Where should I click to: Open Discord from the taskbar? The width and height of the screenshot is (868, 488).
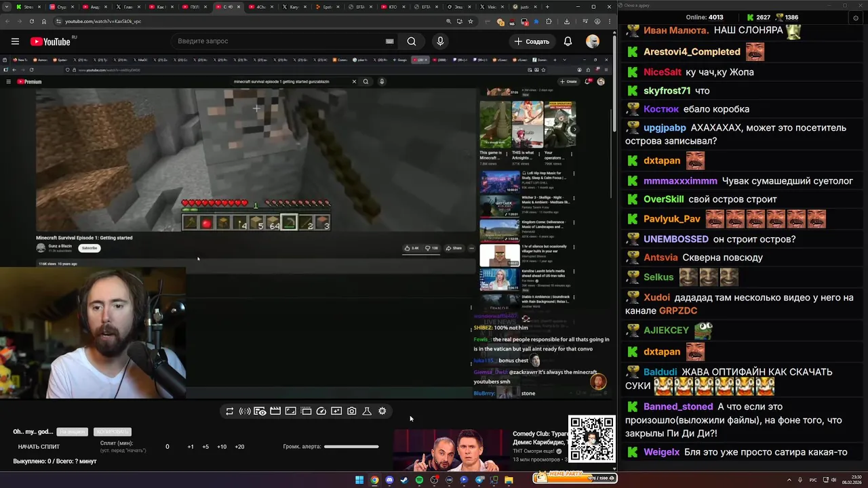click(389, 481)
